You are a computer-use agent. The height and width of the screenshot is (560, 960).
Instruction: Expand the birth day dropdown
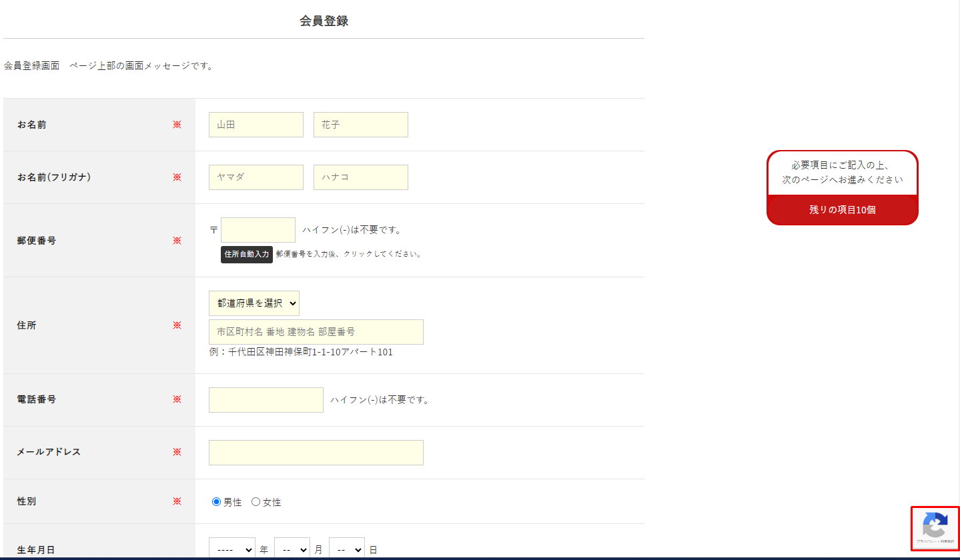pos(346,549)
